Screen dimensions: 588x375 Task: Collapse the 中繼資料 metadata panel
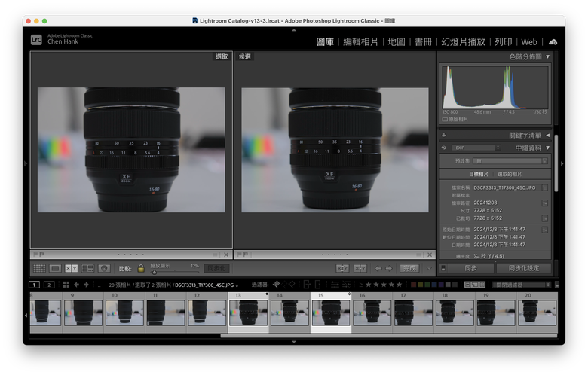[547, 148]
